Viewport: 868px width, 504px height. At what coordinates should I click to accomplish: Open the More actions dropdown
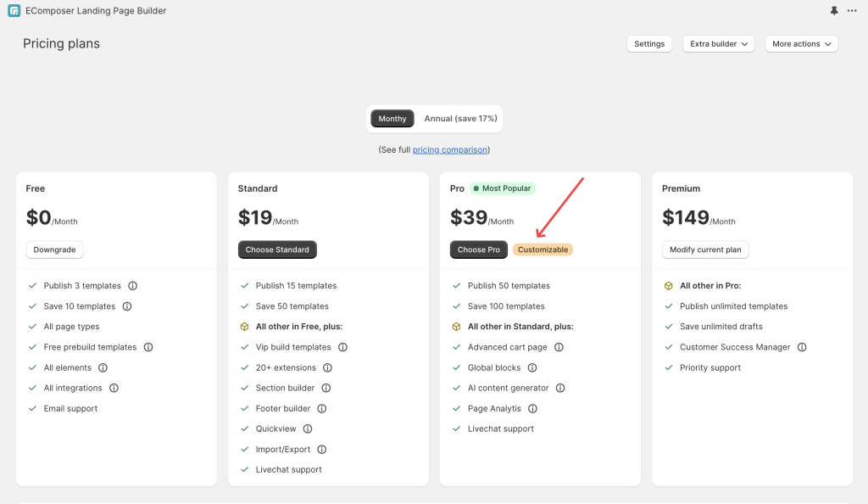[x=801, y=44]
